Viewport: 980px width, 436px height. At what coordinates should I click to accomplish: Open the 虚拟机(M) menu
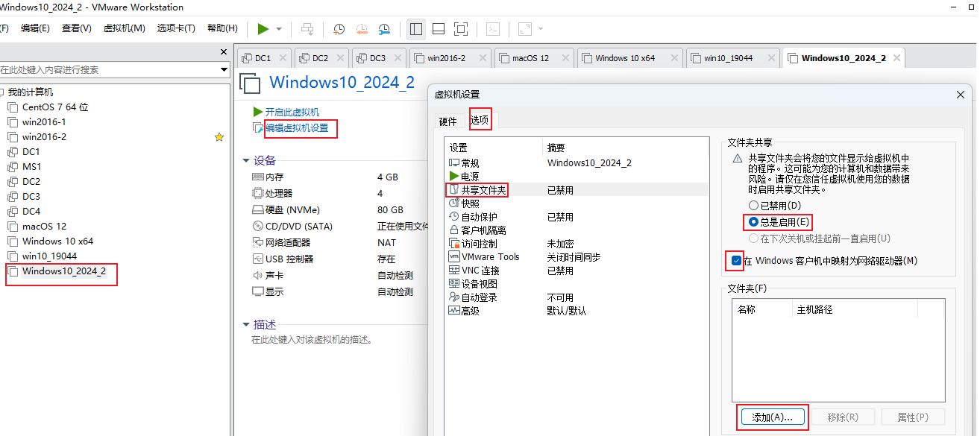pyautogui.click(x=124, y=28)
